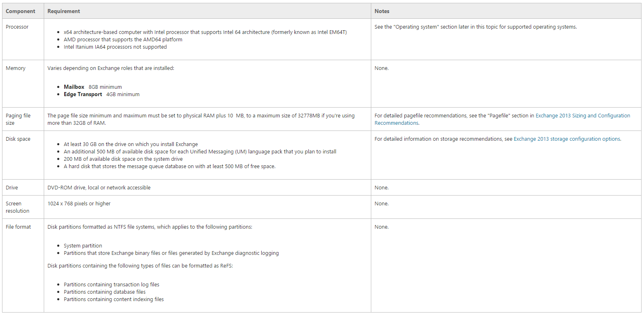The image size is (644, 315).
Task: Click the Disk space row label
Action: tap(18, 139)
